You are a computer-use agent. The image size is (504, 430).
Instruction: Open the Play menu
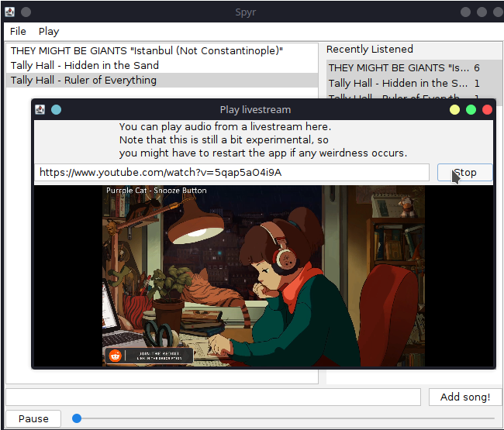[x=49, y=32]
